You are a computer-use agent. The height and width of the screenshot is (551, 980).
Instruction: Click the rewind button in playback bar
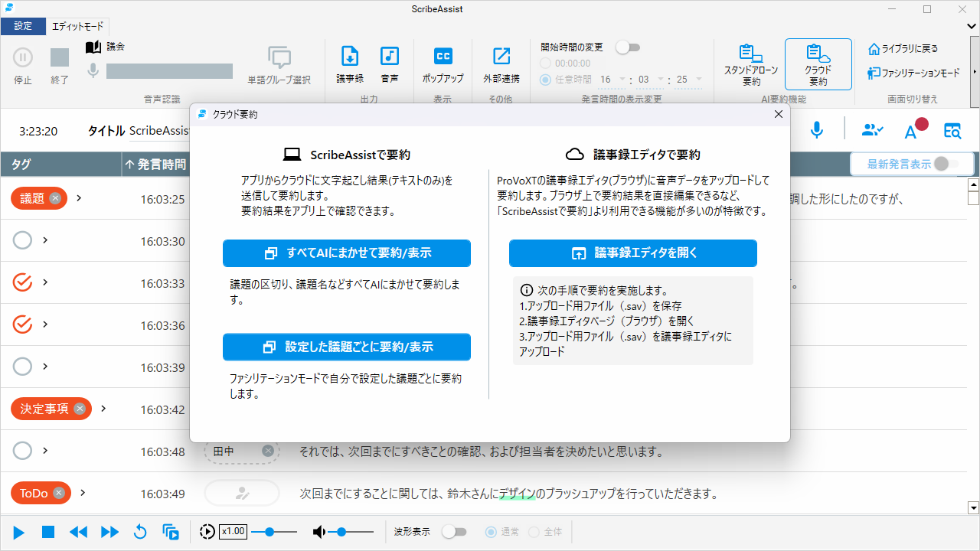(x=78, y=532)
